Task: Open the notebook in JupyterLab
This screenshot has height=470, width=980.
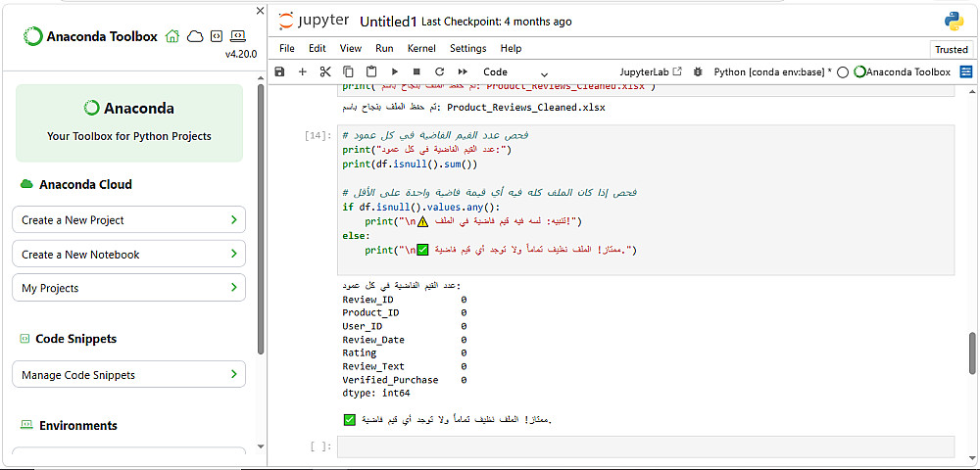Action: [651, 71]
